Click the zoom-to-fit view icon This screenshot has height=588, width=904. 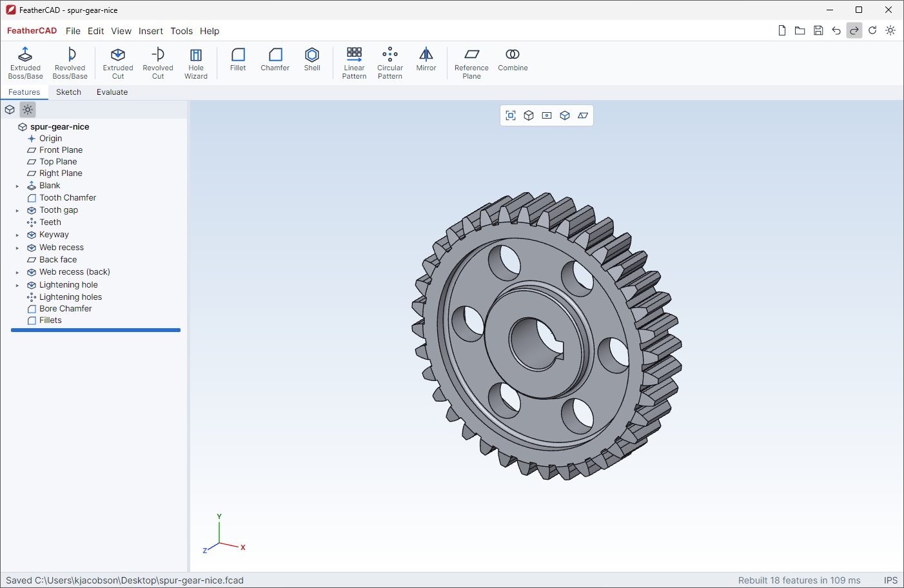click(x=511, y=115)
